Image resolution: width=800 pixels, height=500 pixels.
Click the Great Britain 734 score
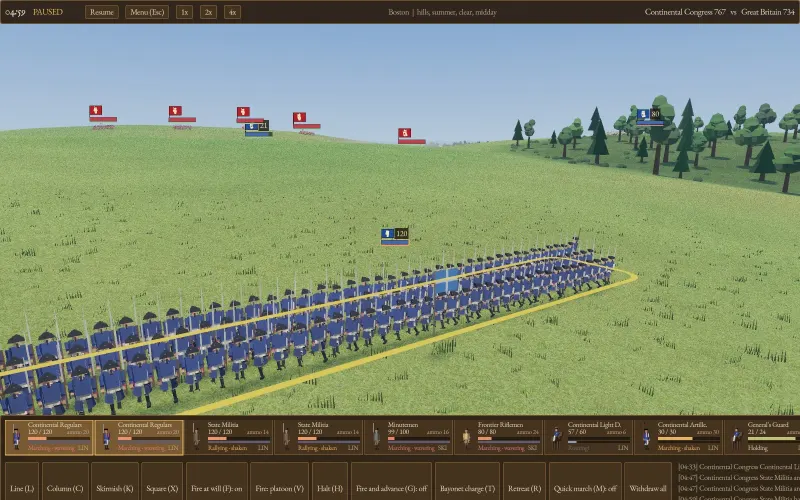point(768,12)
